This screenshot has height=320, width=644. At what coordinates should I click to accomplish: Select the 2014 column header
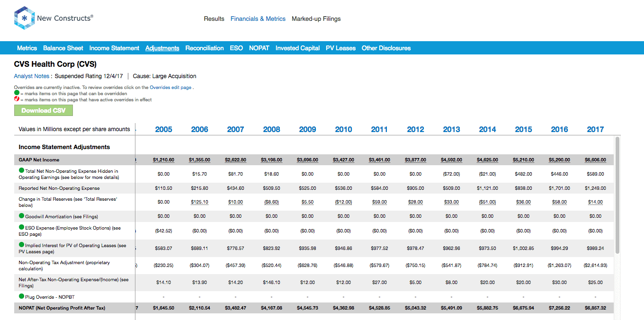click(x=488, y=129)
